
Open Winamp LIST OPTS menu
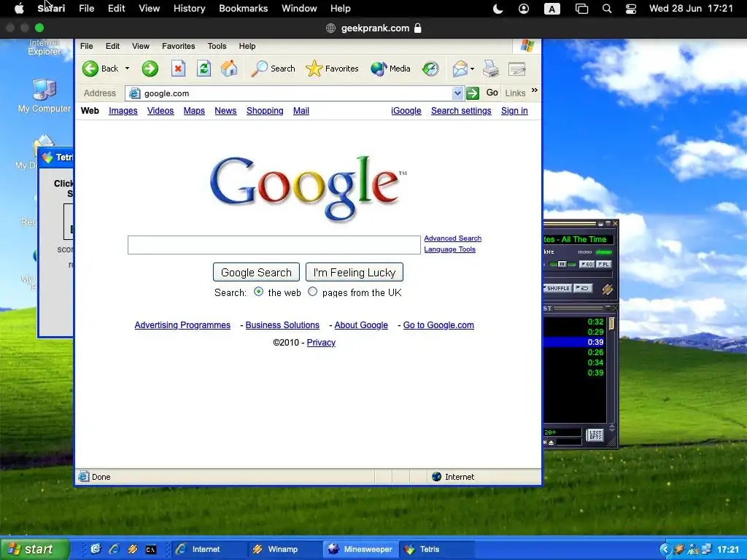(595, 435)
